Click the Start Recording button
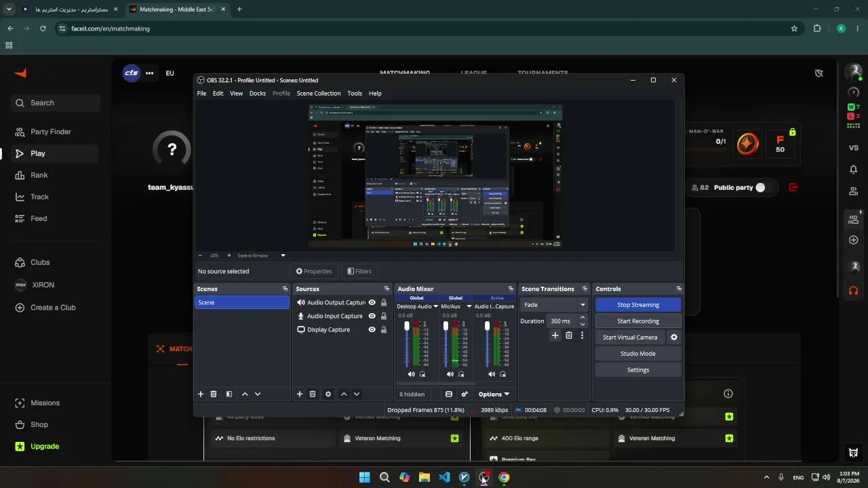The height and width of the screenshot is (488, 868). point(638,321)
